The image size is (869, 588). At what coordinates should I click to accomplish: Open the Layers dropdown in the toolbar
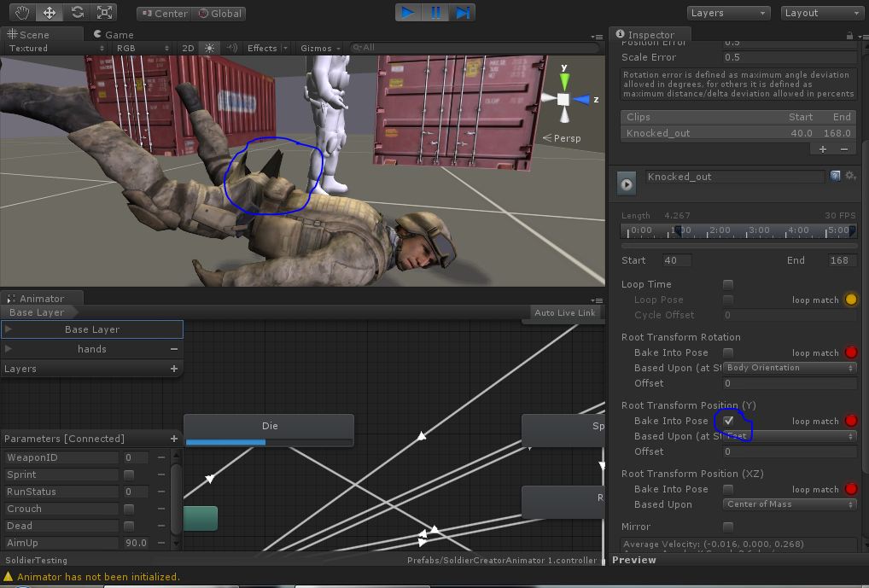click(x=728, y=13)
